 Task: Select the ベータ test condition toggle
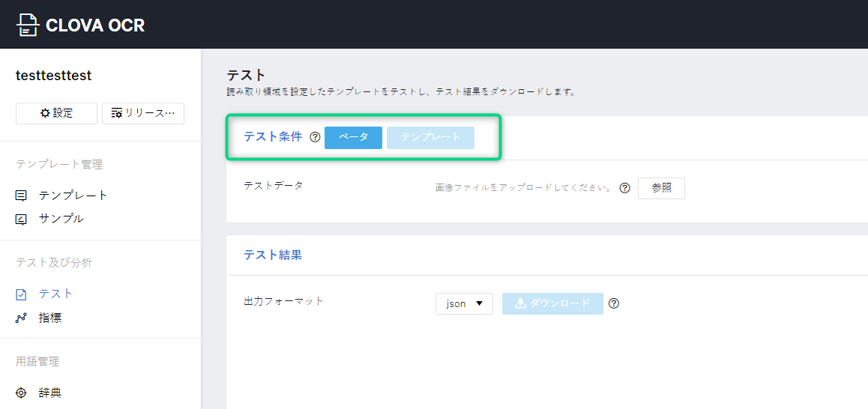[x=353, y=138]
